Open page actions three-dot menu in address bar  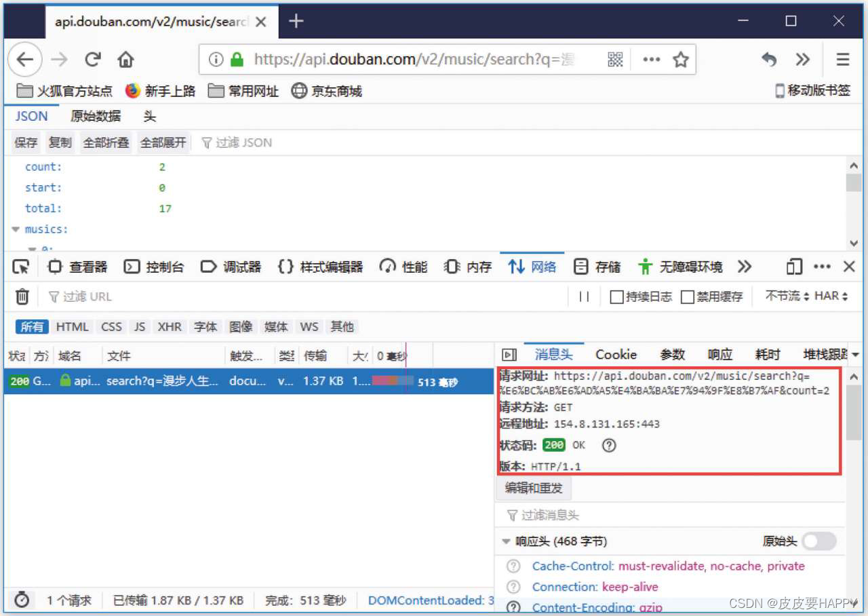pyautogui.click(x=652, y=60)
